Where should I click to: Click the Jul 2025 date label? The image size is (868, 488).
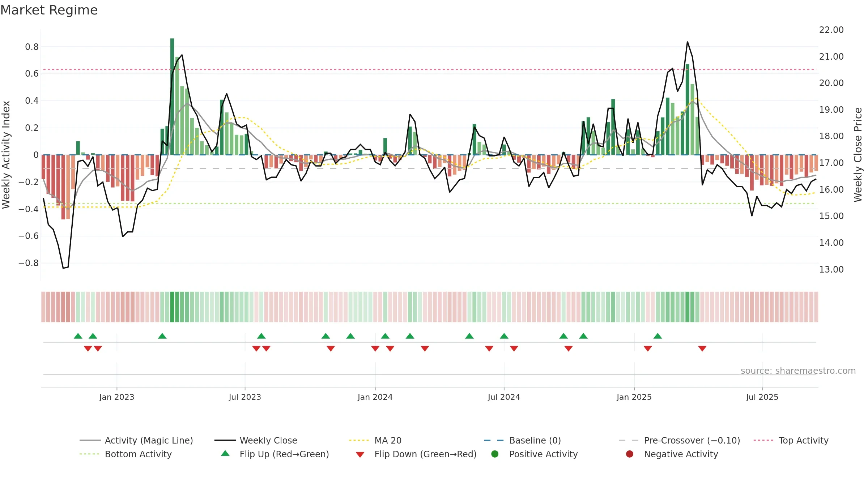coord(762,397)
